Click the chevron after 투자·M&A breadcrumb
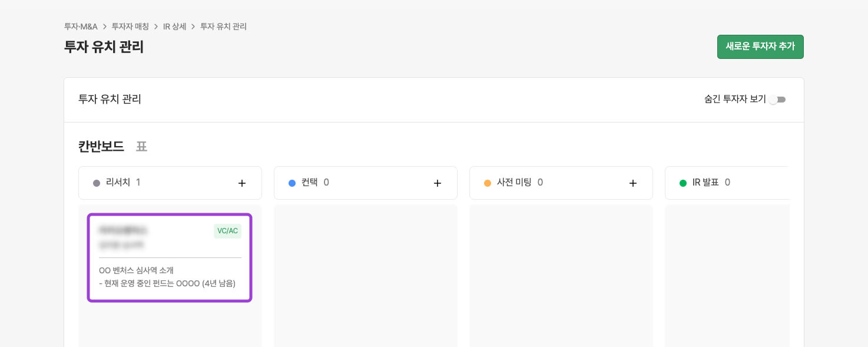 [x=105, y=27]
